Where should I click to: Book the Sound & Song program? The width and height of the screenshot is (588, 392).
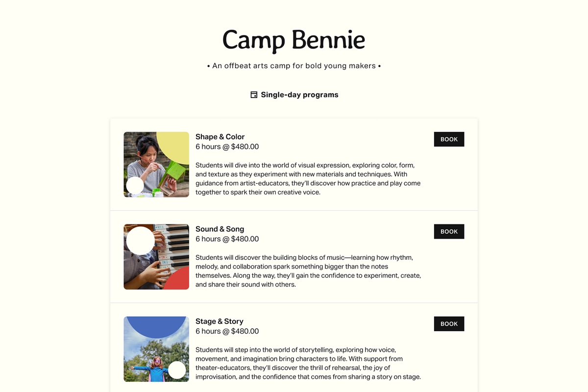click(449, 231)
